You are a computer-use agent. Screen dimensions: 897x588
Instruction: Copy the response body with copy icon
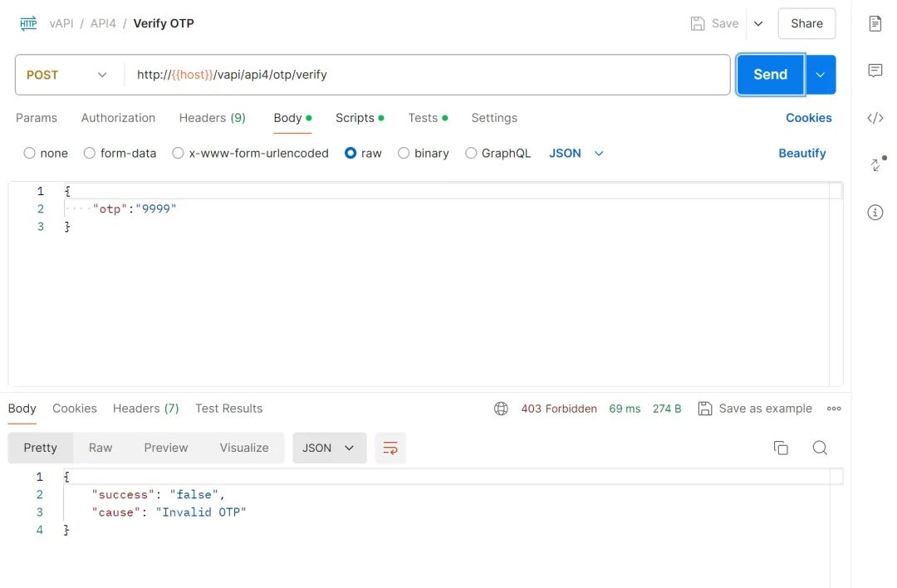tap(780, 448)
